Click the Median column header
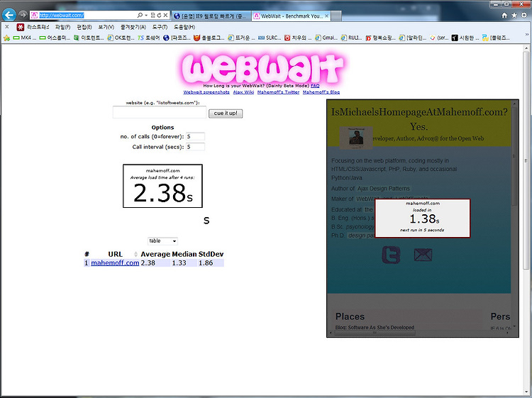532x398 pixels. [184, 254]
